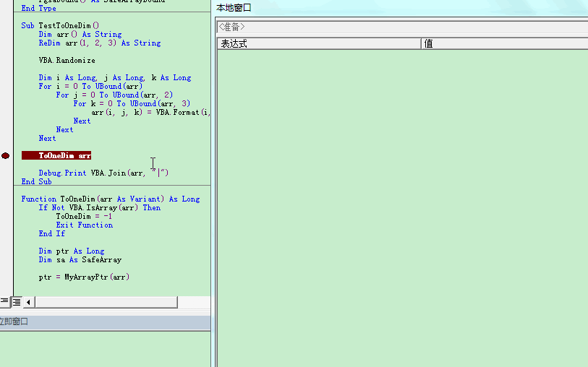Click 'Exit Function' line
Image resolution: width=588 pixels, height=367 pixels.
[x=85, y=225]
